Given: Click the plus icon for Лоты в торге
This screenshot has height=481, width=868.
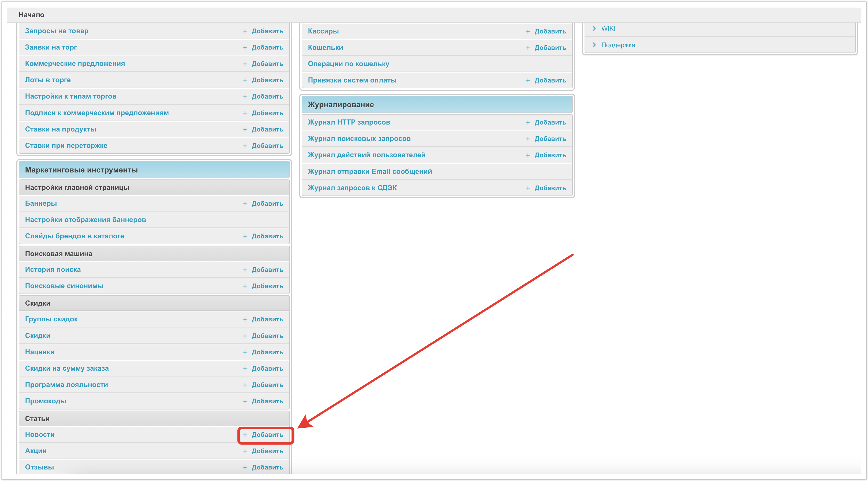Looking at the screenshot, I should (245, 80).
